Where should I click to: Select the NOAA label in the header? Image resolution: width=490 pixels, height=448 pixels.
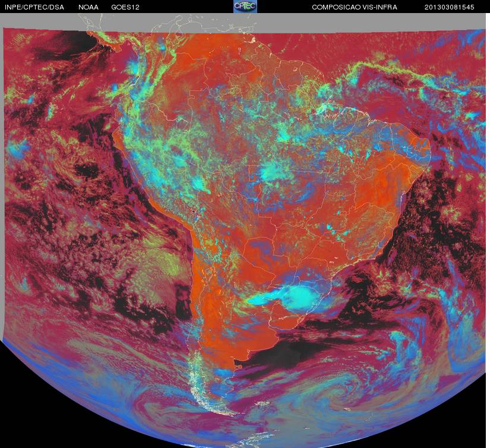coord(88,7)
